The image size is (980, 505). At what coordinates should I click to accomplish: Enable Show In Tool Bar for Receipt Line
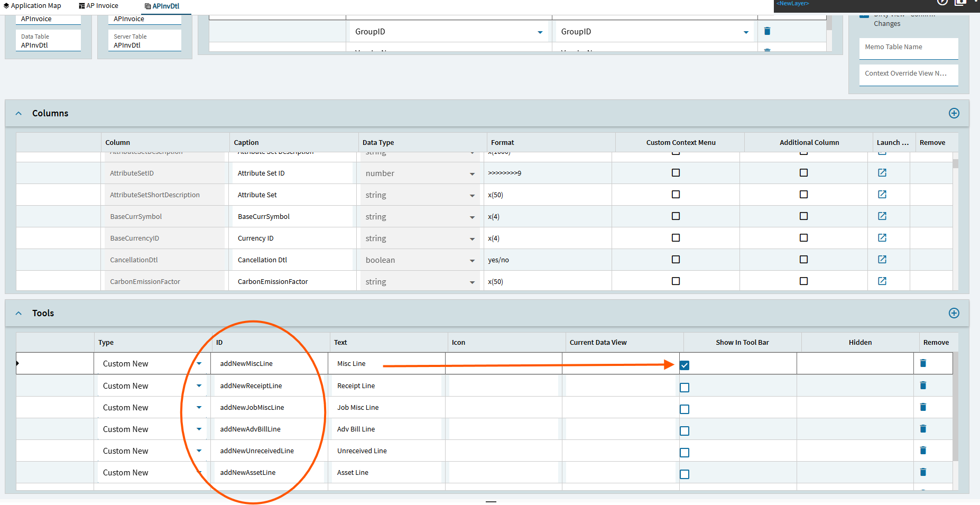pos(685,388)
